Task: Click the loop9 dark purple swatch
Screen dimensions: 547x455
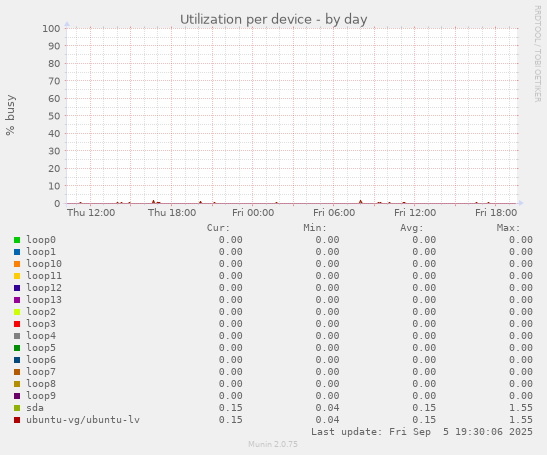Action: tap(17, 396)
